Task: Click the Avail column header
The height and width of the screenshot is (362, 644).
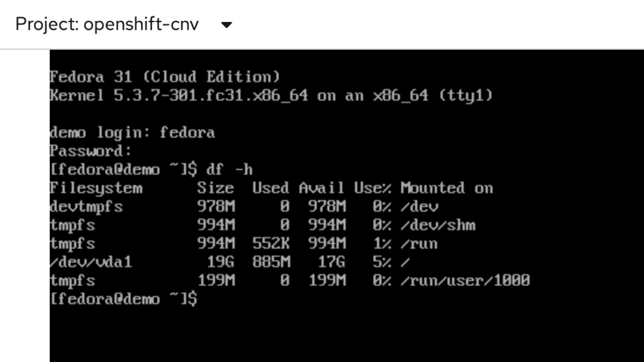Action: (x=321, y=188)
